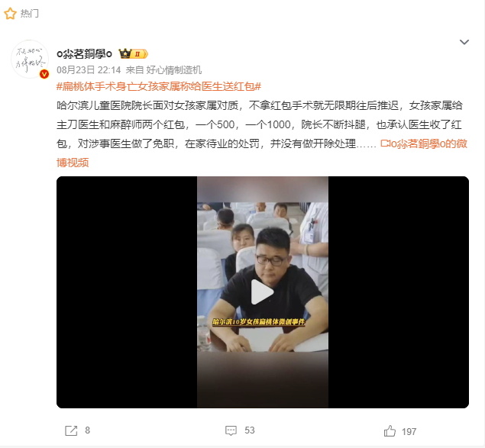
Task: Open the o淼茗銅學o的微博视频 link
Action: click(x=262, y=153)
